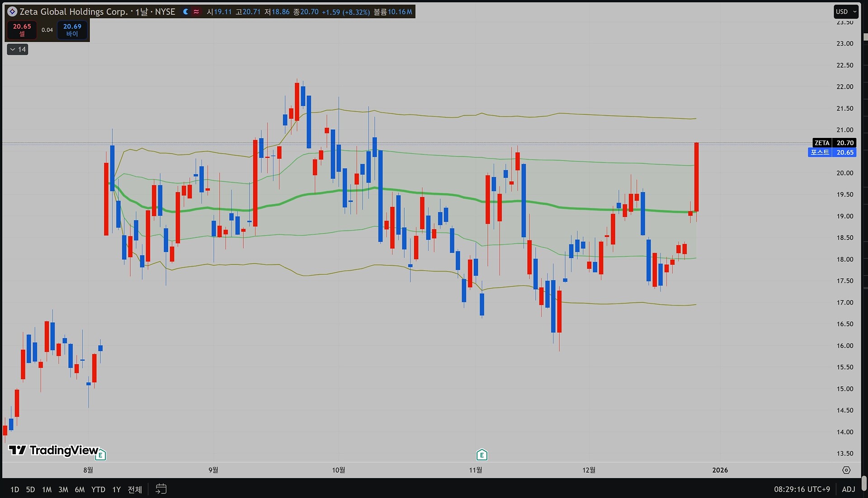Switch to 전체 (all) date range
The height and width of the screenshot is (498, 868).
click(x=135, y=489)
